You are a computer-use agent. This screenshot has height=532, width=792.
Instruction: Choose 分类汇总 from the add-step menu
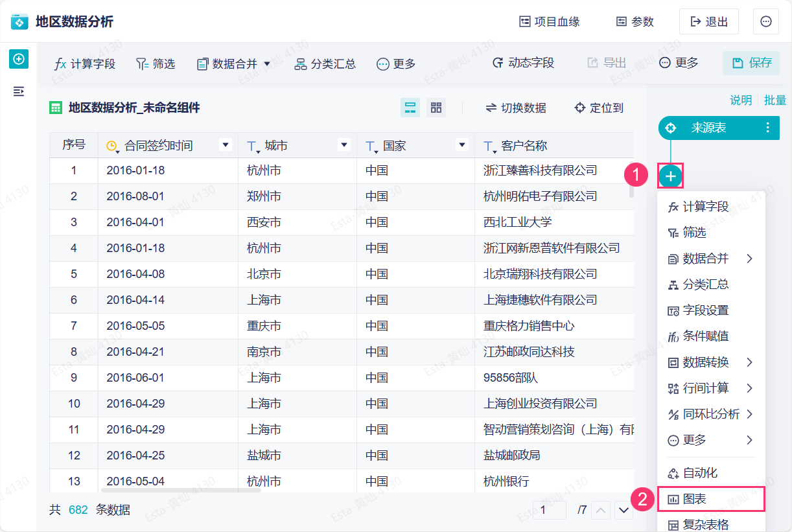click(x=711, y=284)
